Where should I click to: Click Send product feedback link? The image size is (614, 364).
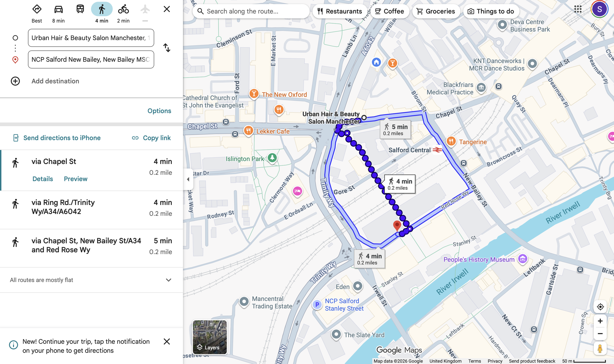tap(532, 361)
